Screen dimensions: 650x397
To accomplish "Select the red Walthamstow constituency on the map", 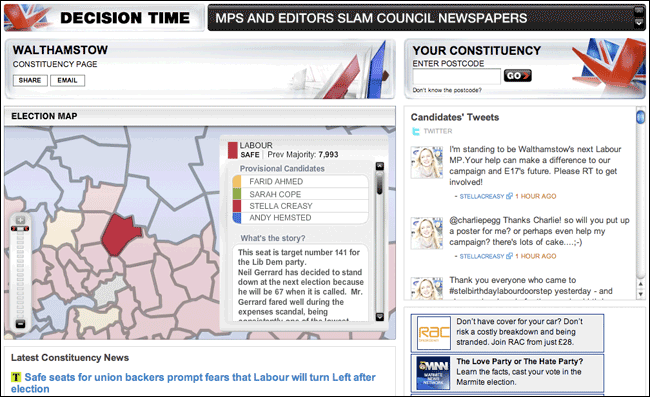I will pos(120,235).
